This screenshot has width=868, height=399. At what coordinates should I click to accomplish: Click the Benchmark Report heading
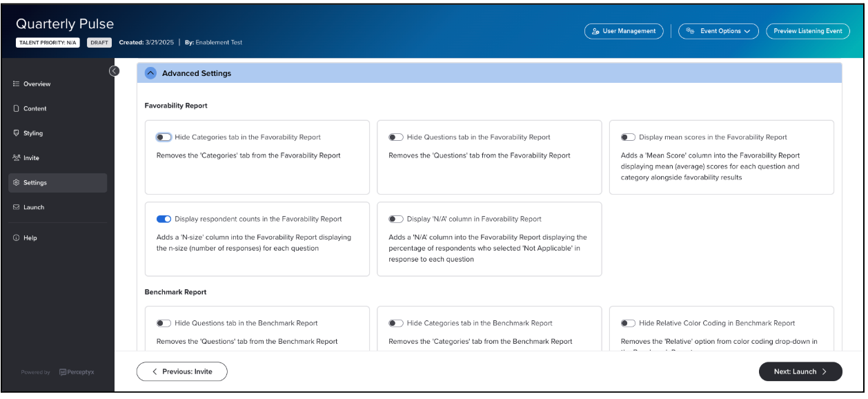pyautogui.click(x=175, y=292)
